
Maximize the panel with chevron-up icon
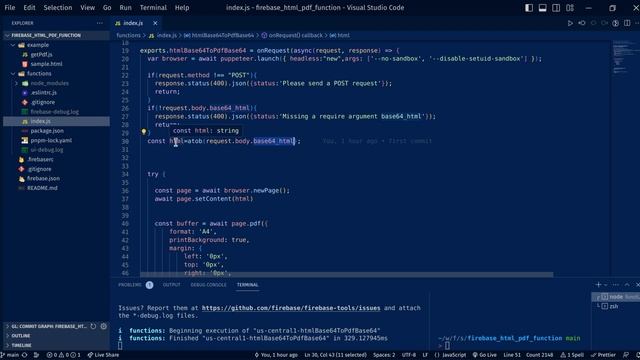pyautogui.click(x=627, y=285)
